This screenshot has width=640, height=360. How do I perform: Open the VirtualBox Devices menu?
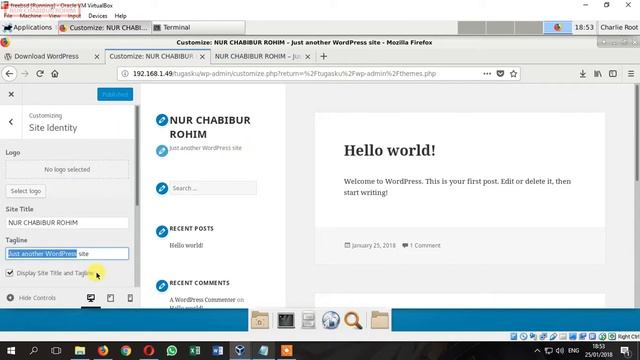tap(98, 16)
